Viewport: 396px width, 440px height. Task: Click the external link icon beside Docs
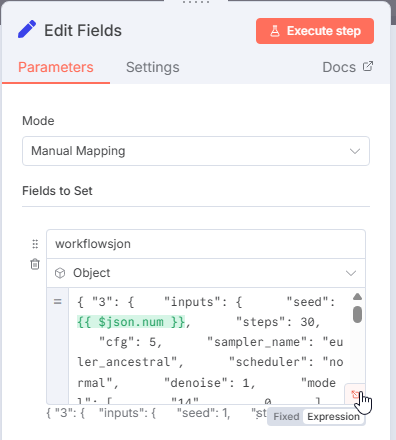368,66
